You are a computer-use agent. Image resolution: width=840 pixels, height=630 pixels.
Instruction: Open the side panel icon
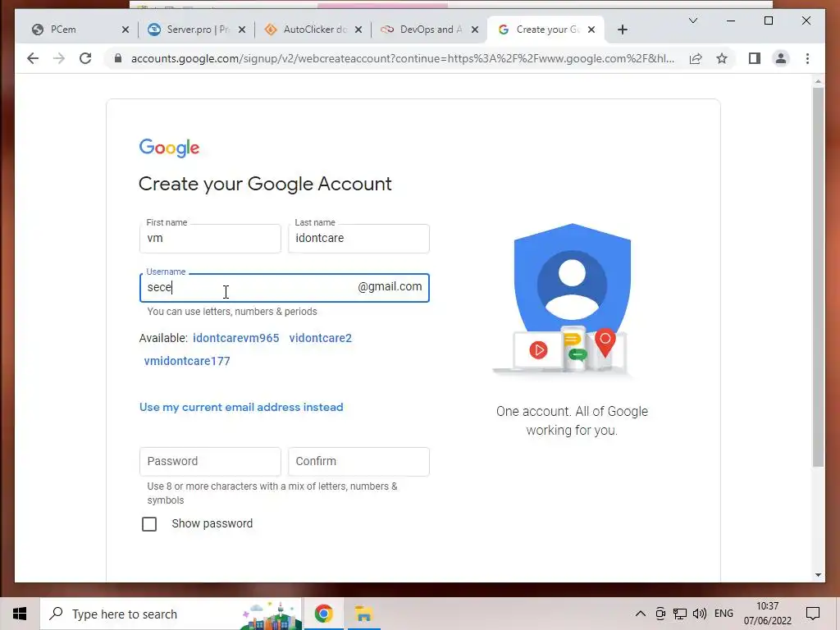[755, 58]
